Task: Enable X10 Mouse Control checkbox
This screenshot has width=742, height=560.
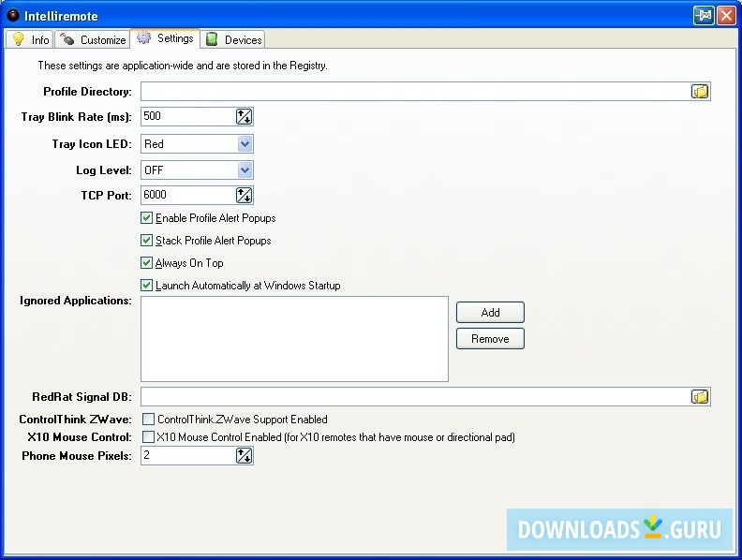Action: (149, 437)
